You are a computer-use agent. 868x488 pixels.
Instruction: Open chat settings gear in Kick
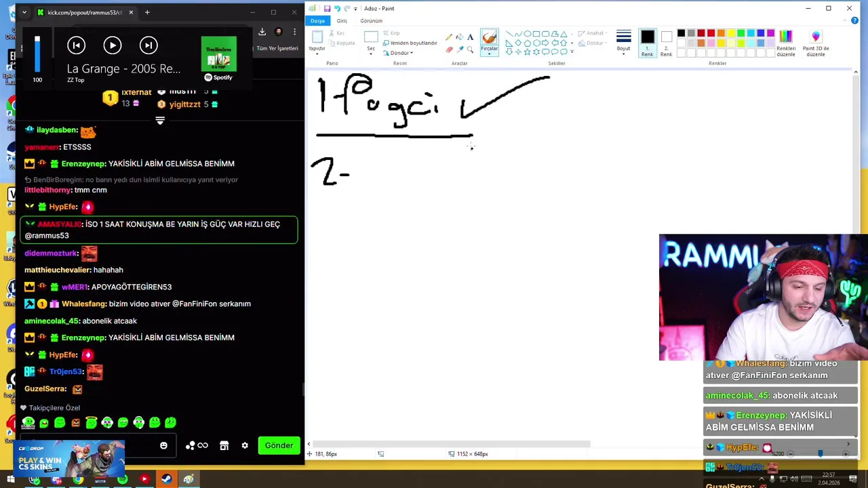coord(245,445)
